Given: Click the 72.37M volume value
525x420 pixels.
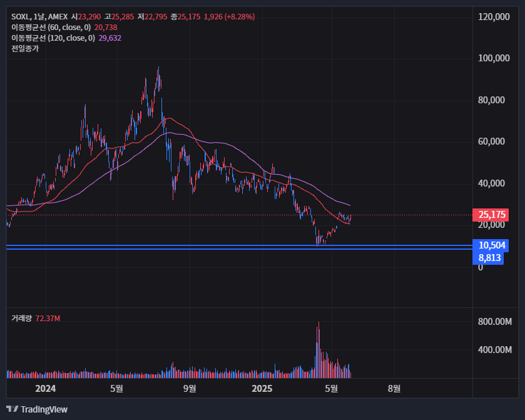Looking at the screenshot, I should (x=48, y=318).
